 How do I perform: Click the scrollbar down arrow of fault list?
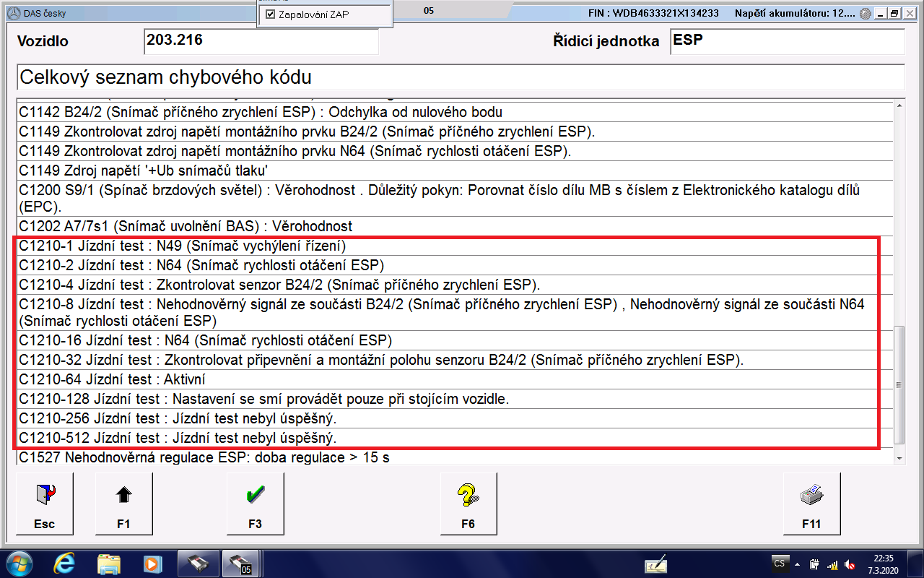click(x=899, y=458)
